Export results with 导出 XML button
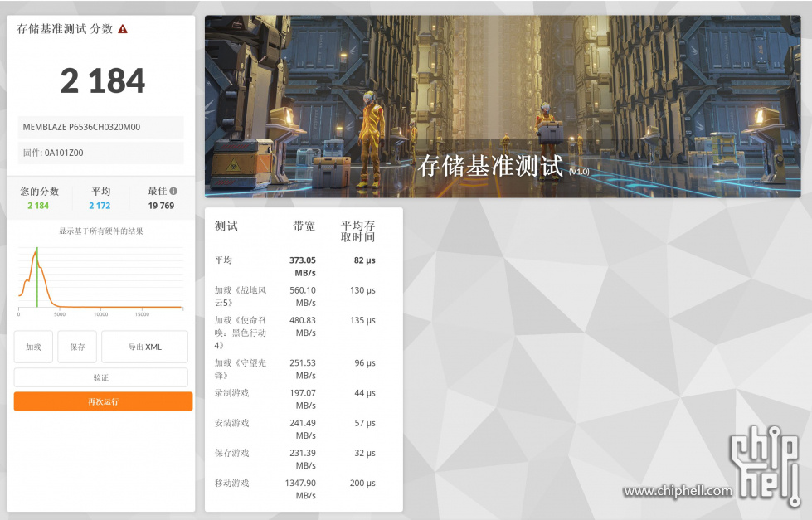The height and width of the screenshot is (520, 812). pos(145,347)
